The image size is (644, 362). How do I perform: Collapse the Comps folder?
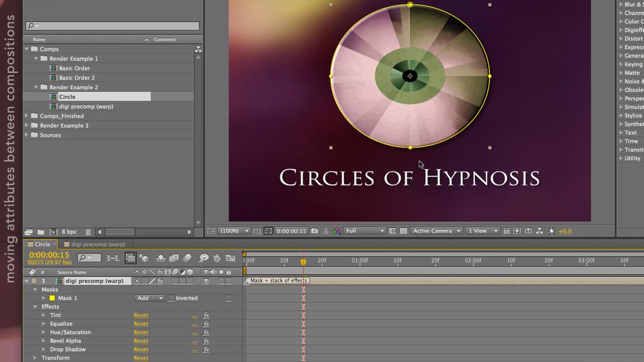(x=27, y=49)
